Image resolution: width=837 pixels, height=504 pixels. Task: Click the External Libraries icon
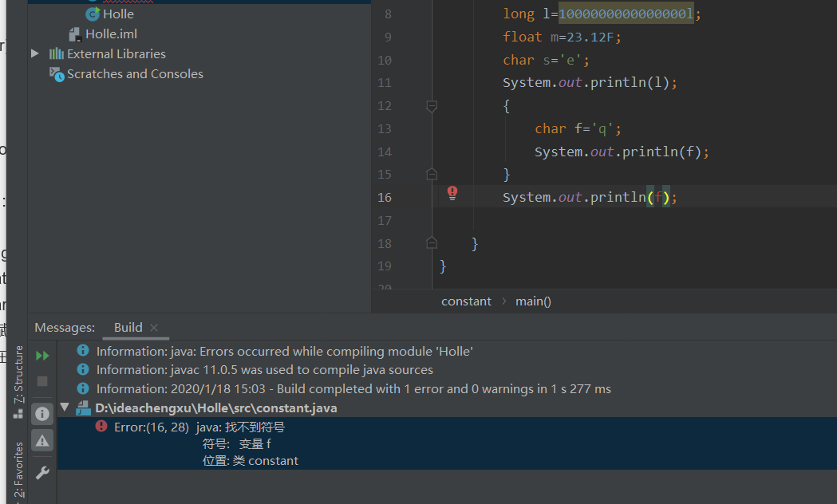(56, 54)
